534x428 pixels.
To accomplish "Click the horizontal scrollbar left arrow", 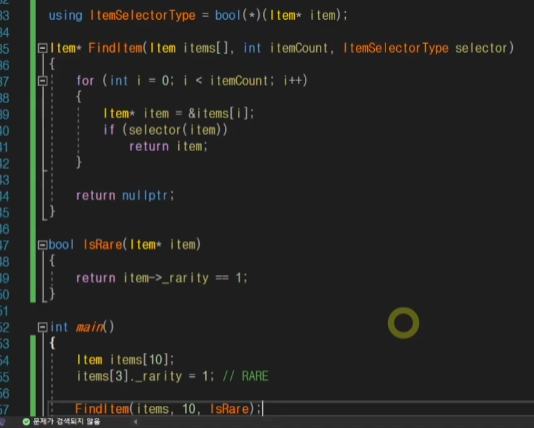I will [135, 422].
